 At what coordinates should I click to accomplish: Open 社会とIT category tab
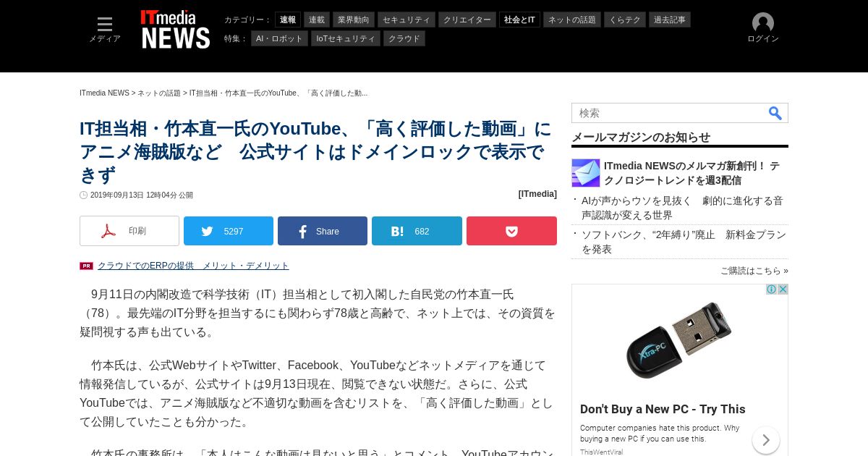tap(519, 20)
